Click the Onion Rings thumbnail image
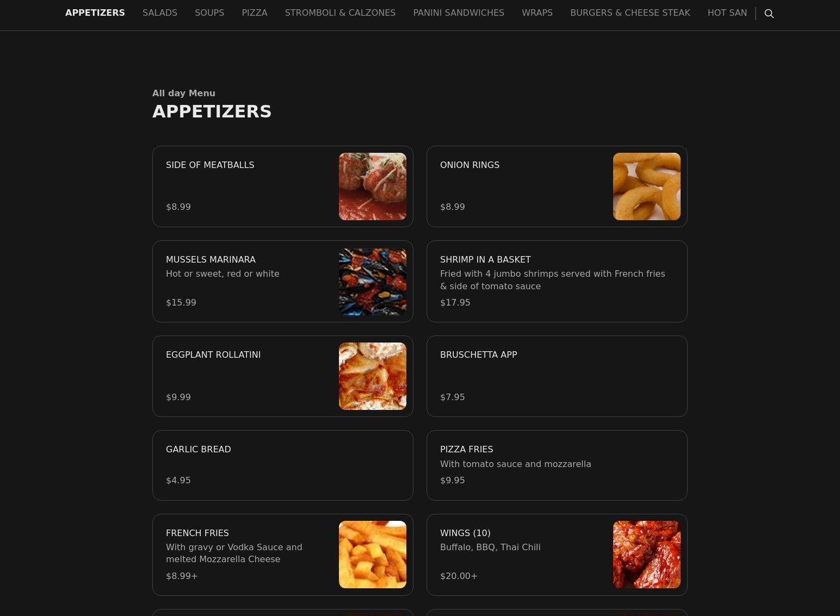 pyautogui.click(x=647, y=186)
